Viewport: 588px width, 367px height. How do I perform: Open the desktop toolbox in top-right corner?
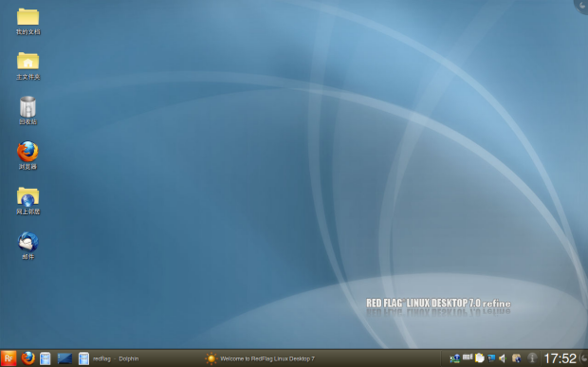point(581,6)
